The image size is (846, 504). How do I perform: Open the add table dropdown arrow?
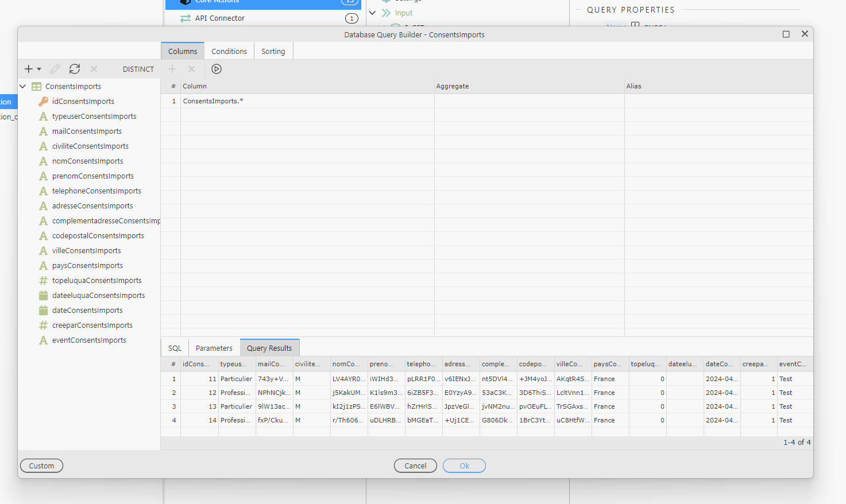tap(39, 69)
